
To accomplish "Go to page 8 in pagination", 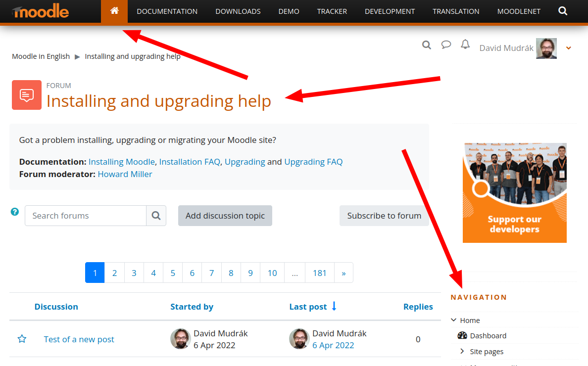I will click(x=231, y=273).
